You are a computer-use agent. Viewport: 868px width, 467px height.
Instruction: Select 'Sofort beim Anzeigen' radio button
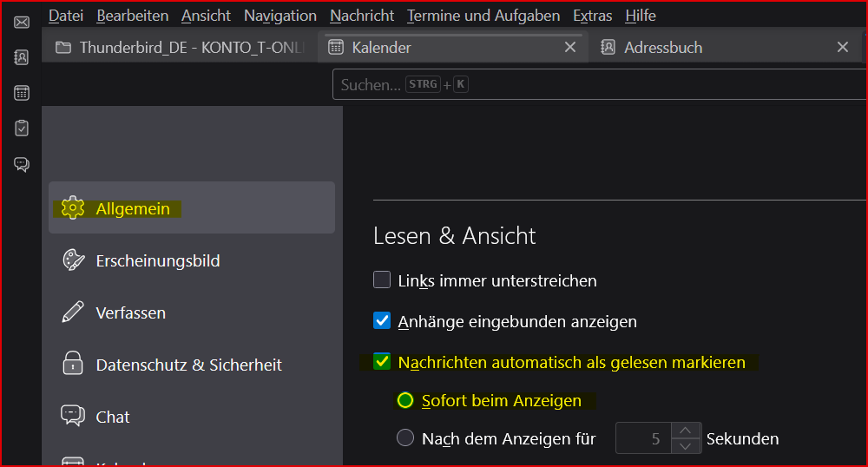(405, 400)
